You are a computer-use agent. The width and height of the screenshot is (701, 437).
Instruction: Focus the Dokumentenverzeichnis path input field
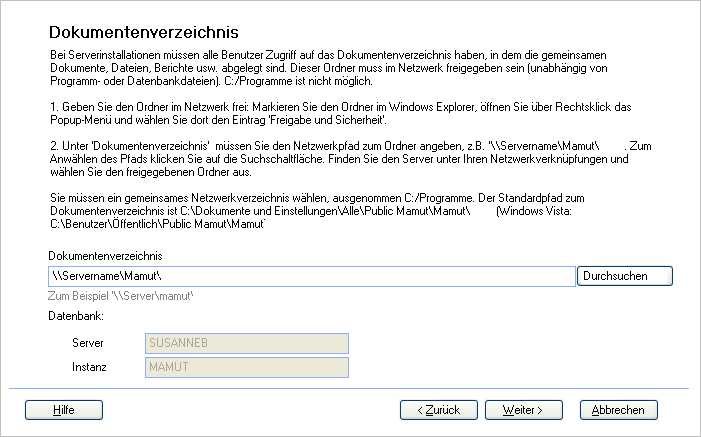(x=312, y=276)
